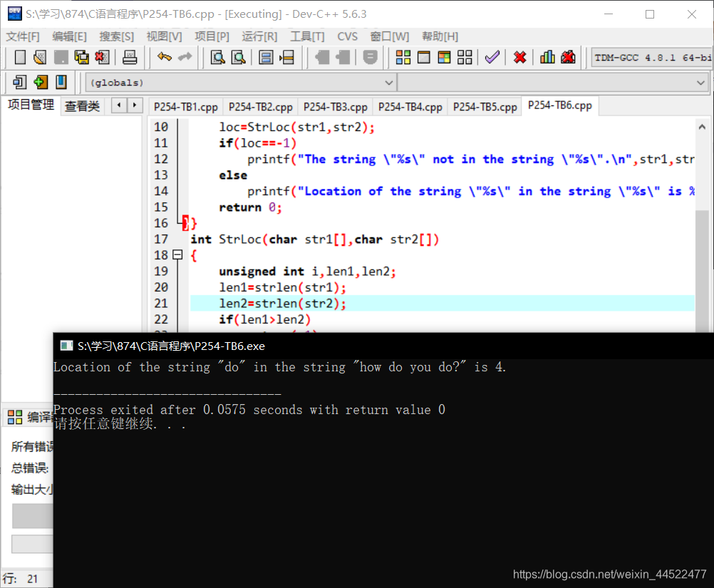This screenshot has height=588, width=714.
Task: Open the 文件[F] menu
Action: 23,36
